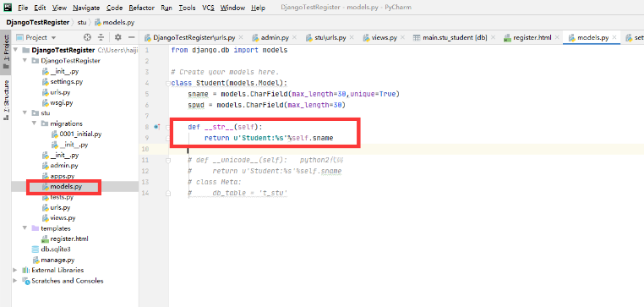This screenshot has width=644, height=307.
Task: Click the fold marker on line 11
Action: [167, 161]
